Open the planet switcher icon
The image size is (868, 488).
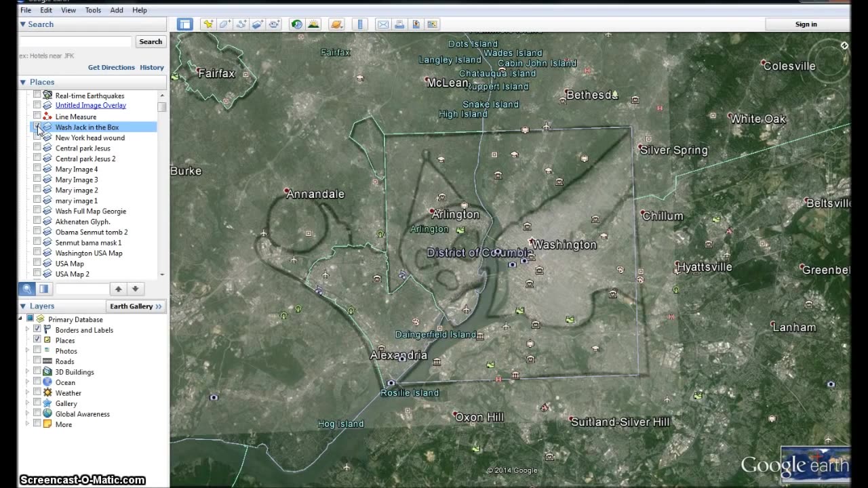(x=336, y=24)
